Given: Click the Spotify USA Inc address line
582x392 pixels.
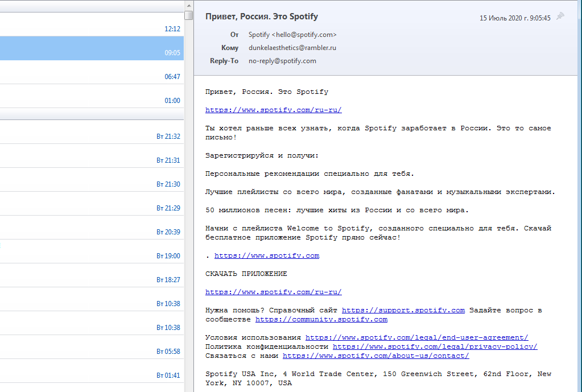Looking at the screenshot, I should [x=378, y=379].
